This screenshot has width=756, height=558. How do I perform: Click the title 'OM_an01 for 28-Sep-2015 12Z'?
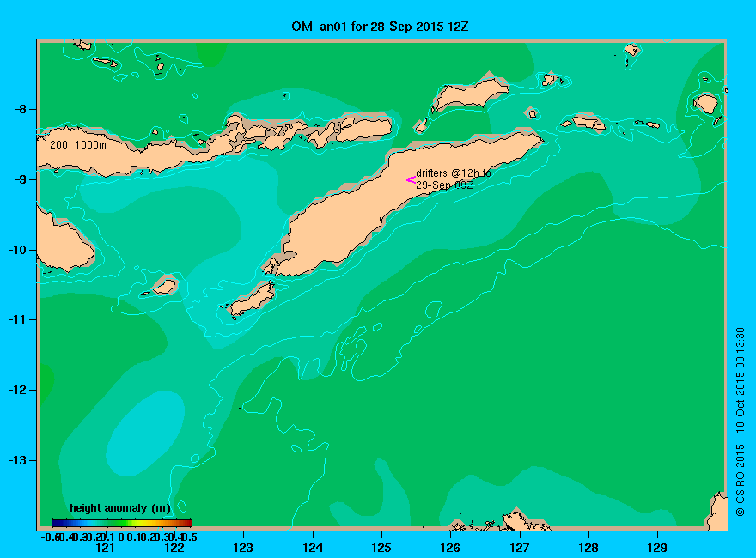click(380, 27)
